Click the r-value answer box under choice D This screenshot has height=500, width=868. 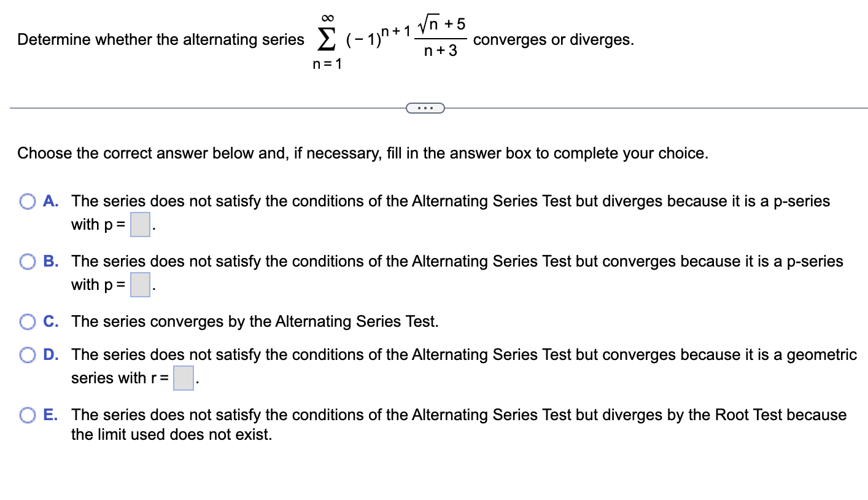click(x=184, y=378)
